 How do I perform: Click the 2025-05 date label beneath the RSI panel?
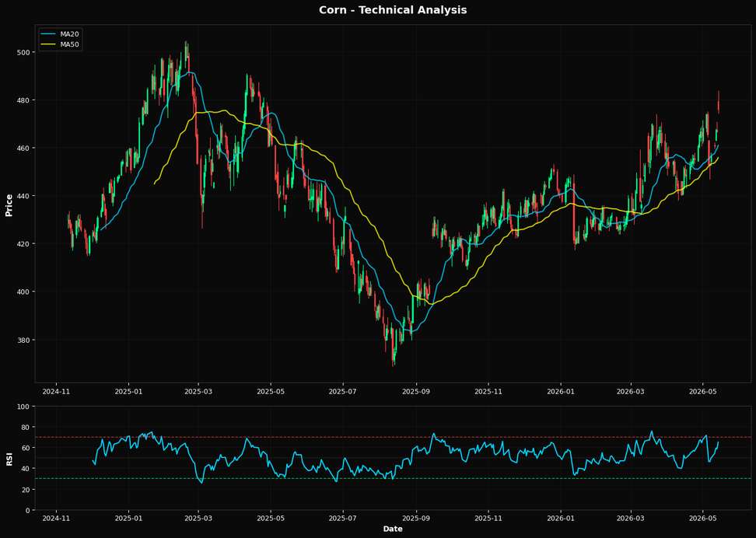(271, 519)
